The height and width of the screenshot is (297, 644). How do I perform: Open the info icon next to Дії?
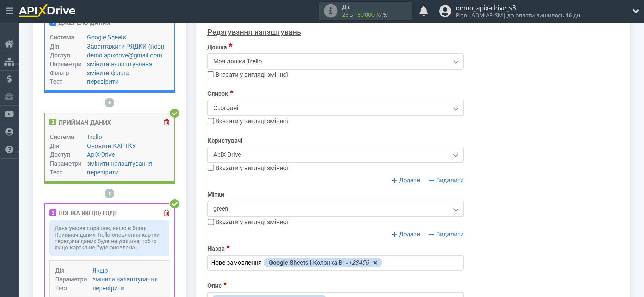click(x=330, y=11)
